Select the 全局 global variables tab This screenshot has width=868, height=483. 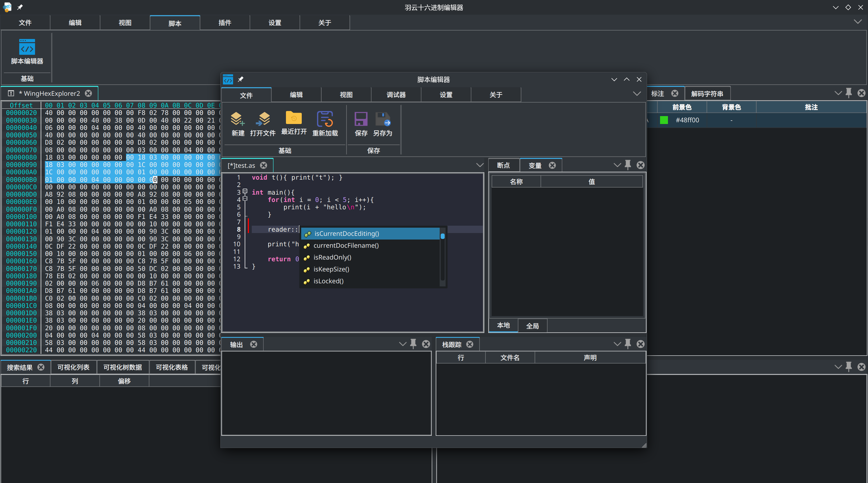(532, 326)
